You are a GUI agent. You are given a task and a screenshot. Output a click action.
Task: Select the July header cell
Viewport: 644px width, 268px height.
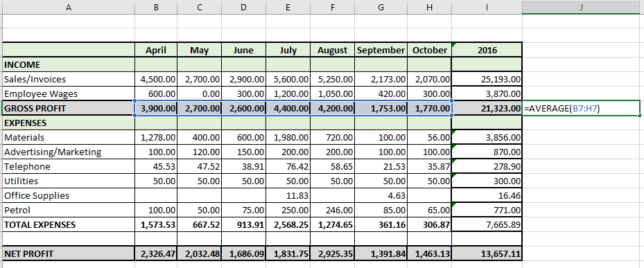288,50
